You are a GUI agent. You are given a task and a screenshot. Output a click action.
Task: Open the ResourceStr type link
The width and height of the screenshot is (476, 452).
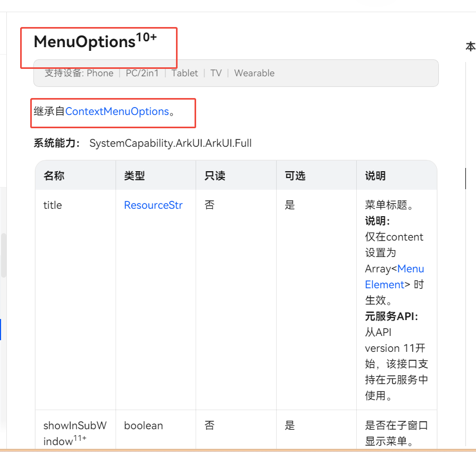pos(153,205)
